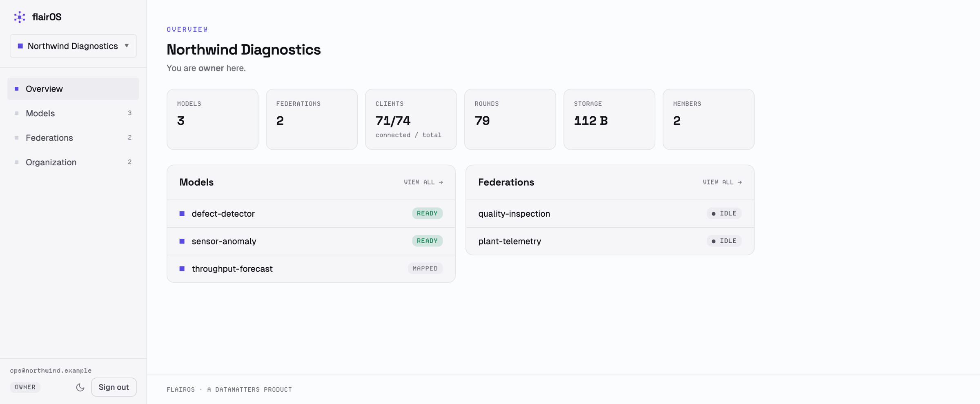Screen dimensions: 980x404
Task: Click the Overview sidebar bullet icon
Action: pyautogui.click(x=17, y=89)
